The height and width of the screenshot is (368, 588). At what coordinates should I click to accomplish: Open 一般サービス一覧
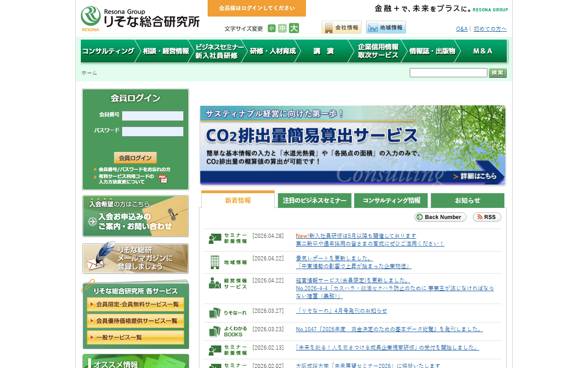(x=136, y=337)
